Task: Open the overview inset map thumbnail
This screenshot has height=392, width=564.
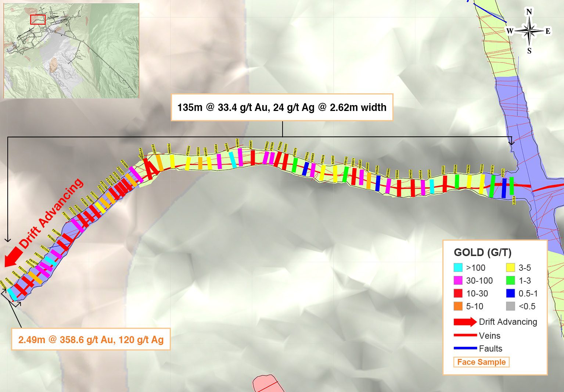Action: tap(71, 51)
